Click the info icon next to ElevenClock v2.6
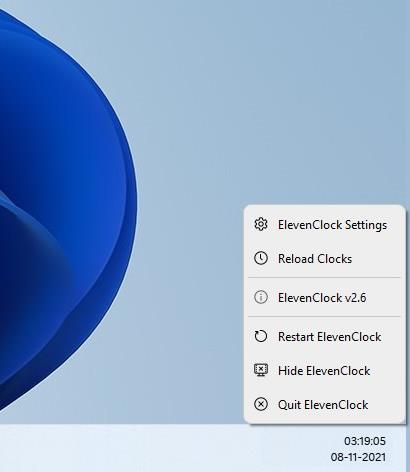This screenshot has height=472, width=410. coord(261,297)
